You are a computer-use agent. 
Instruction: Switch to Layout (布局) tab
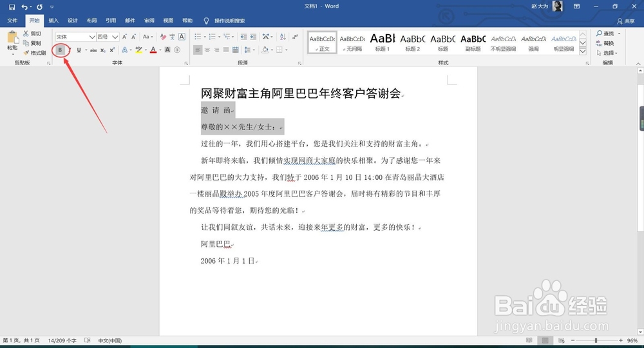(91, 21)
